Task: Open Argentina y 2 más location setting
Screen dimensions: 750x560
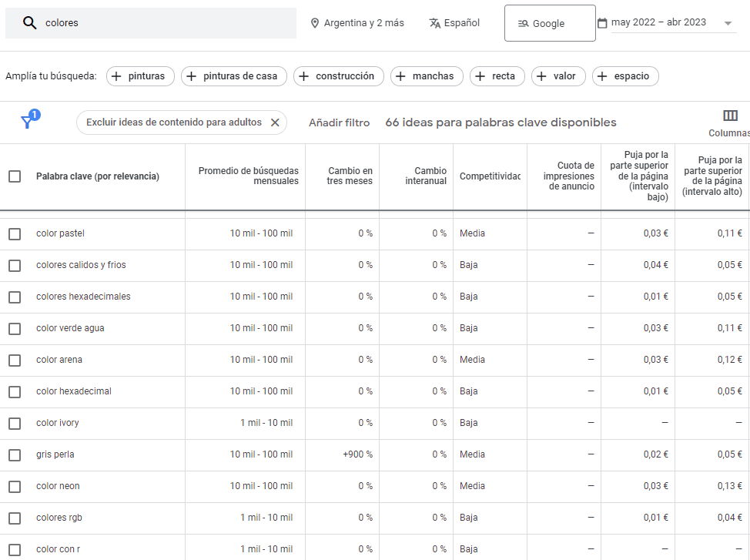Action: click(357, 23)
